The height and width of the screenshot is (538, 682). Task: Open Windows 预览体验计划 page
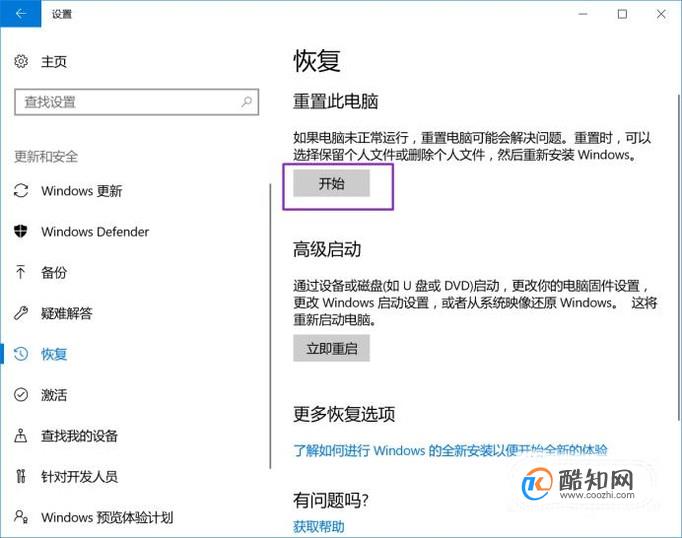(107, 517)
